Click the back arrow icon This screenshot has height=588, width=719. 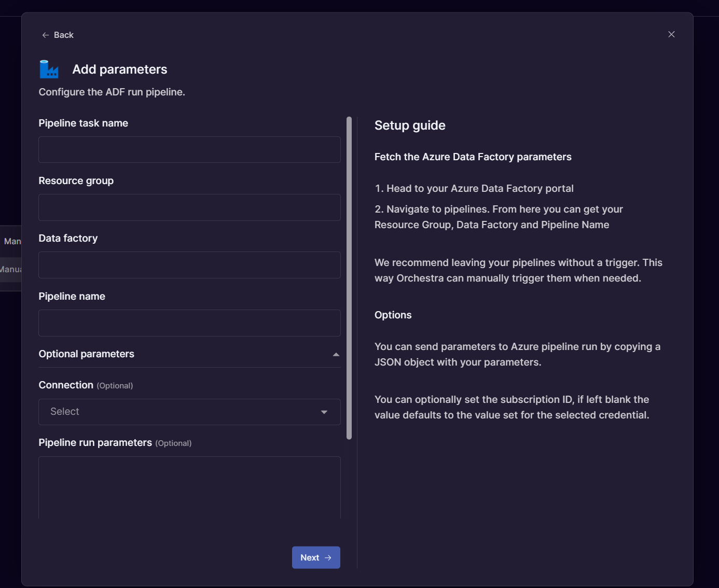(x=46, y=34)
